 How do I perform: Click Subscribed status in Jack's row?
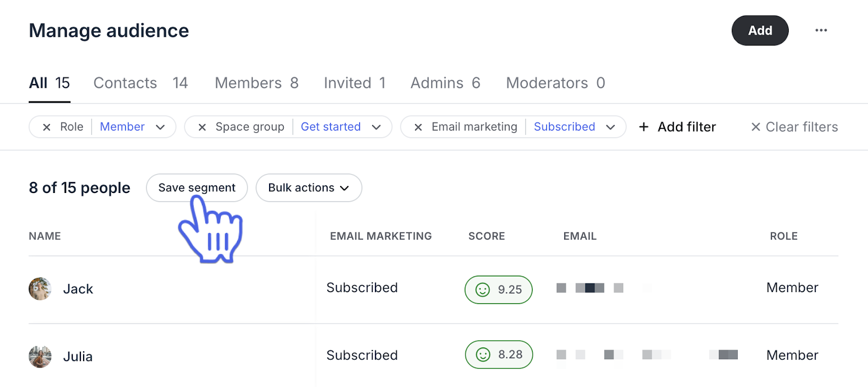pos(362,288)
